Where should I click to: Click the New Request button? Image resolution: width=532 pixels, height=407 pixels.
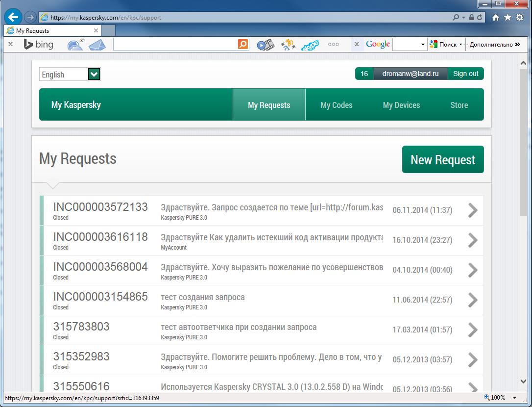point(443,159)
